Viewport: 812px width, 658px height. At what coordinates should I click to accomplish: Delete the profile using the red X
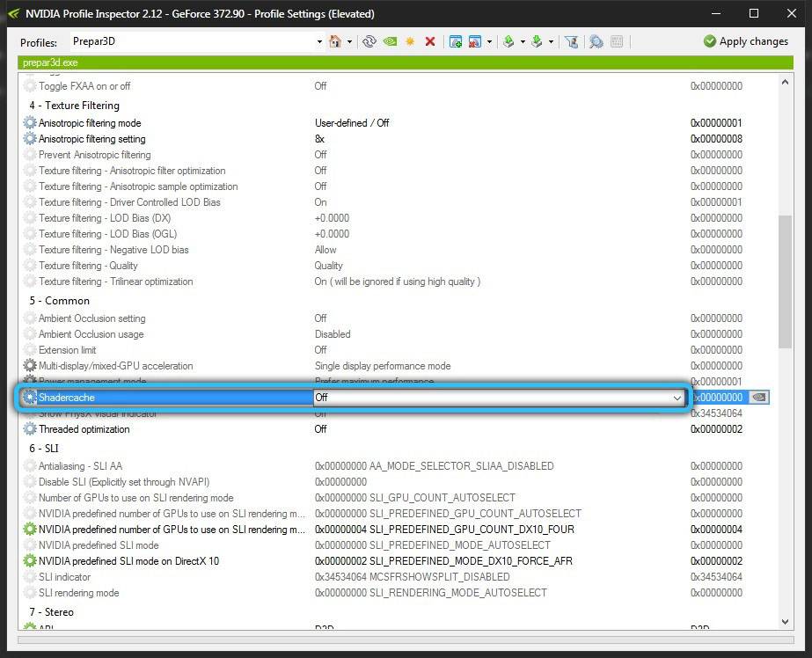(x=430, y=41)
